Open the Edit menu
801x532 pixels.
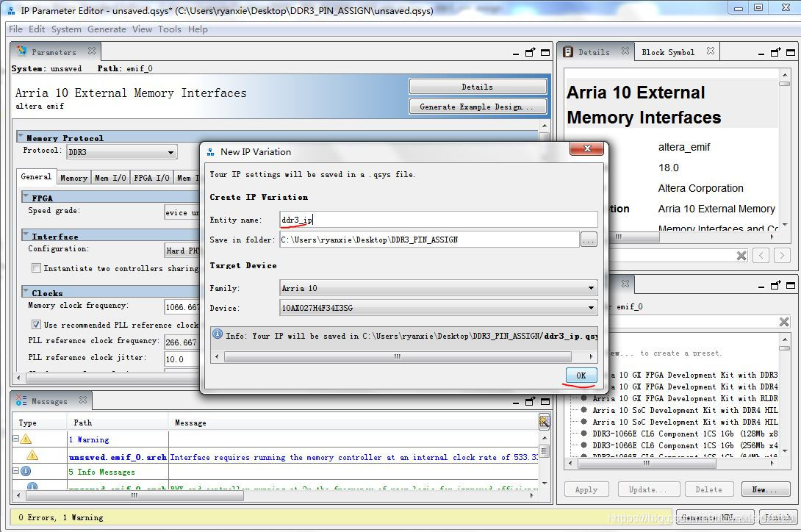click(x=37, y=29)
